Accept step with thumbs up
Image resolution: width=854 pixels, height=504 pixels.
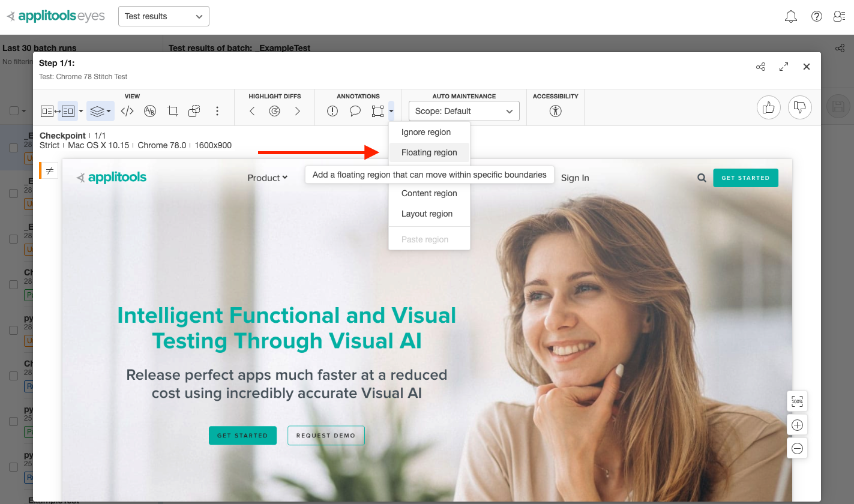[768, 107]
